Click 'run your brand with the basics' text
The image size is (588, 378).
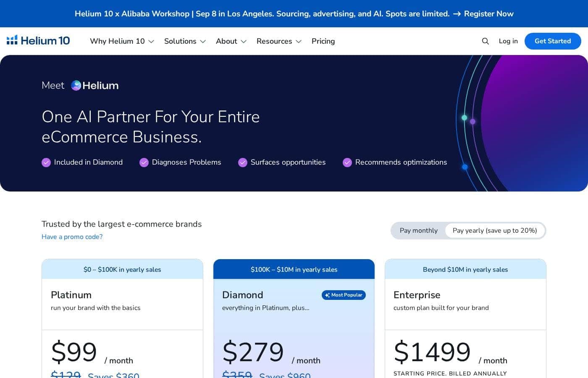coord(96,308)
